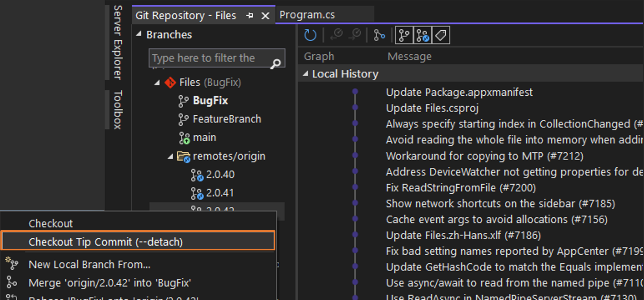Close the Git Repository - Files tab
Viewport: 644px width, 300px height.
pyautogui.click(x=266, y=16)
